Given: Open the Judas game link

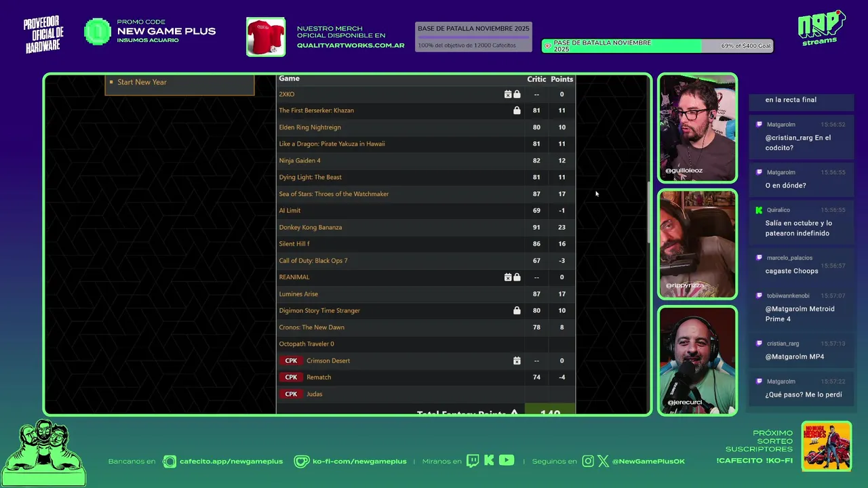Looking at the screenshot, I should pos(315,394).
